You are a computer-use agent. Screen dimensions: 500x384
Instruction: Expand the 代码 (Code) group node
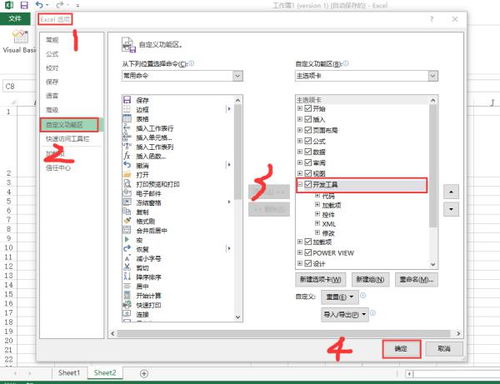(x=317, y=196)
